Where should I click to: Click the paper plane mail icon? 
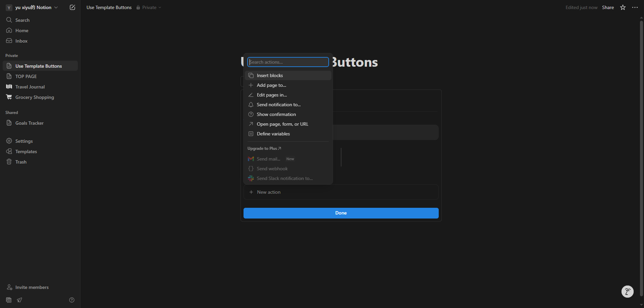[20, 300]
